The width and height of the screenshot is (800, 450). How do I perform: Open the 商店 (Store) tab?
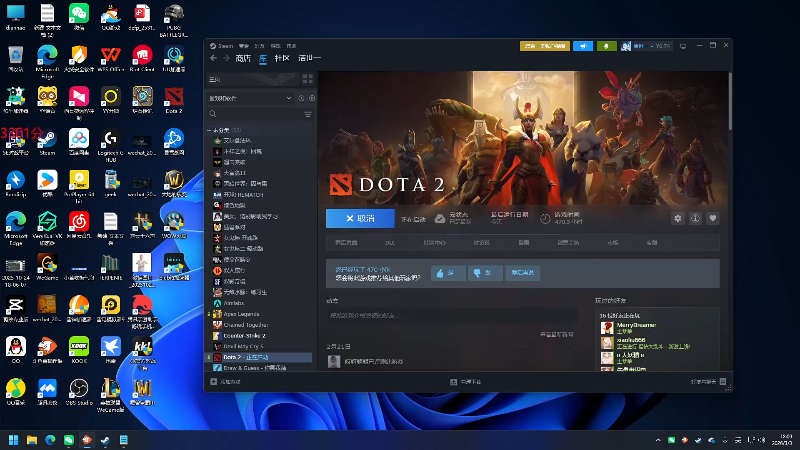(x=243, y=58)
